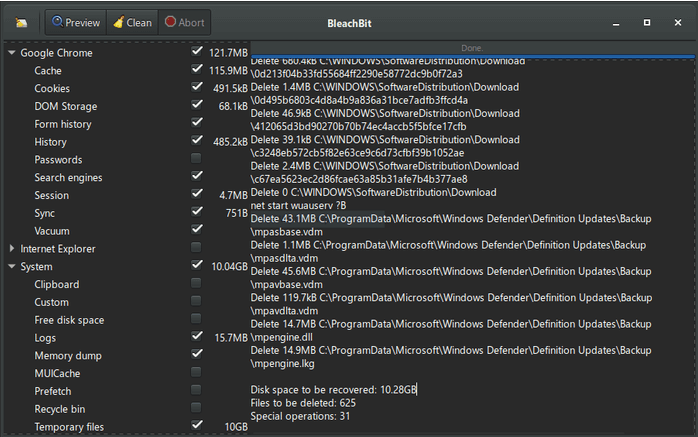This screenshot has height=437, width=698.
Task: Enable the Free disk space checkbox
Action: pos(196,319)
